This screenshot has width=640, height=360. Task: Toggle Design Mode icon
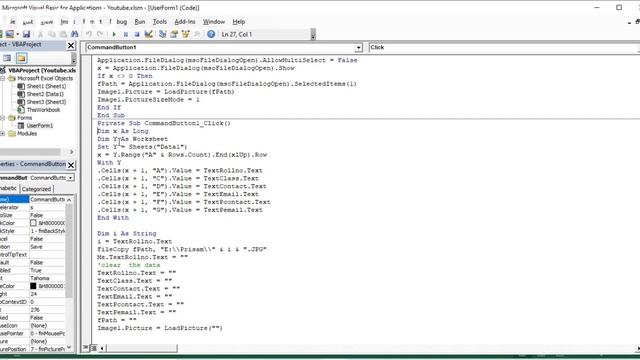(x=149, y=34)
